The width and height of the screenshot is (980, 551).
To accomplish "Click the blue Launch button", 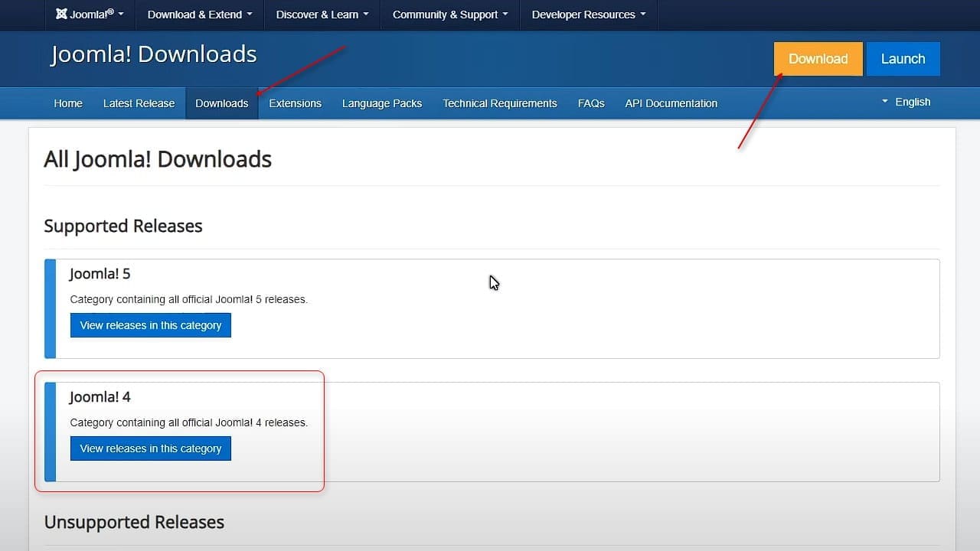I will tap(903, 59).
